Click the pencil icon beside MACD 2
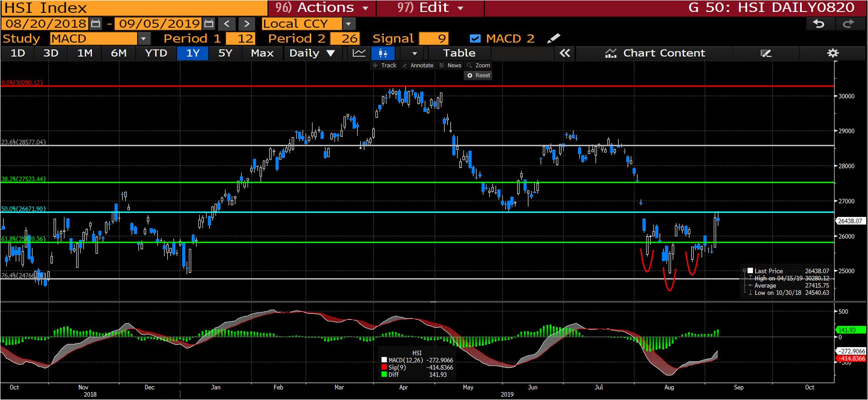The width and height of the screenshot is (868, 400). (x=554, y=39)
